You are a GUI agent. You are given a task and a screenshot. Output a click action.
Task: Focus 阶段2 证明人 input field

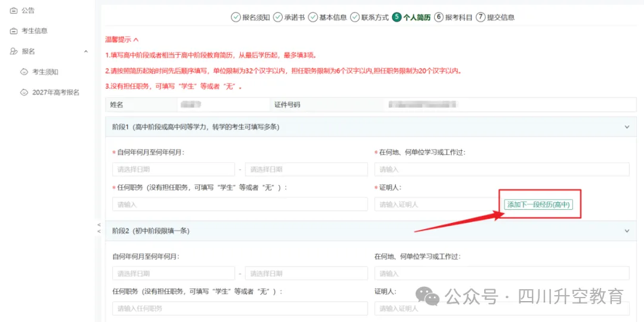tap(502, 308)
